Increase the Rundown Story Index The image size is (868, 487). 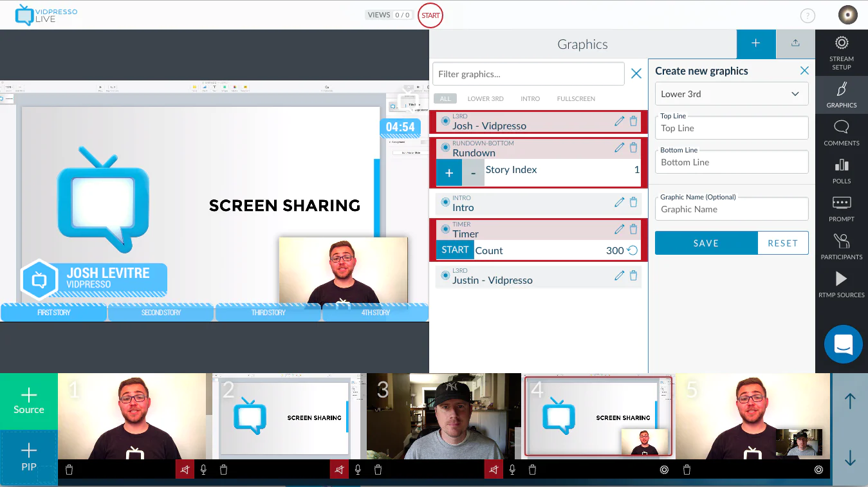pos(449,172)
